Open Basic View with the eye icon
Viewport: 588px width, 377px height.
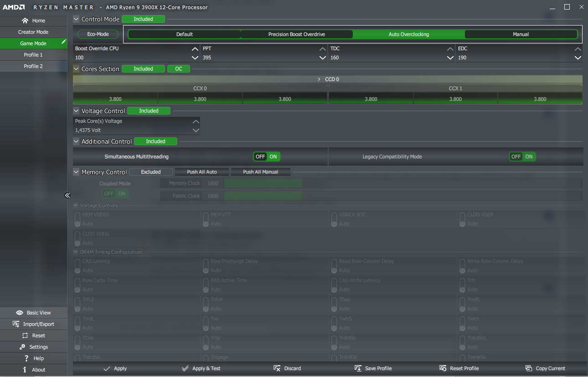(20, 313)
